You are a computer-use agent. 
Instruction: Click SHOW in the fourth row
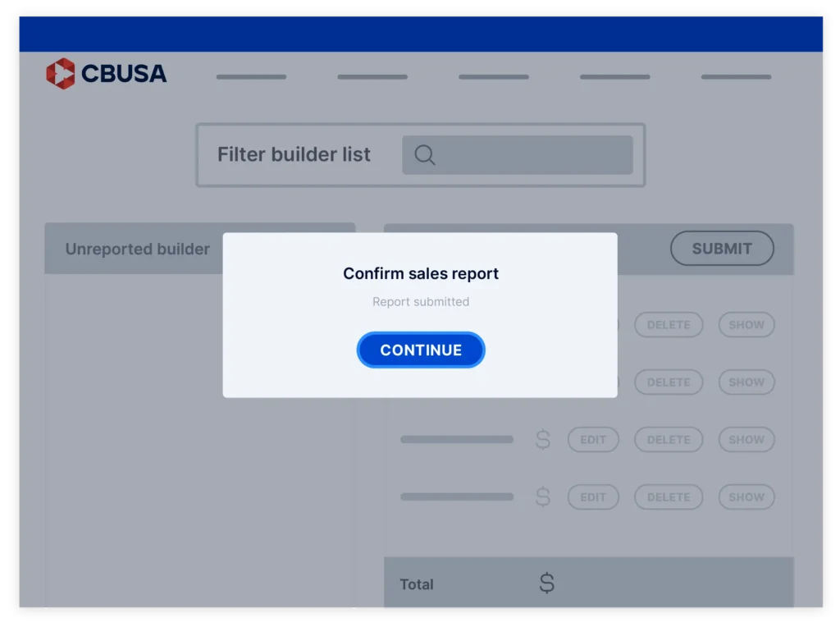746,497
